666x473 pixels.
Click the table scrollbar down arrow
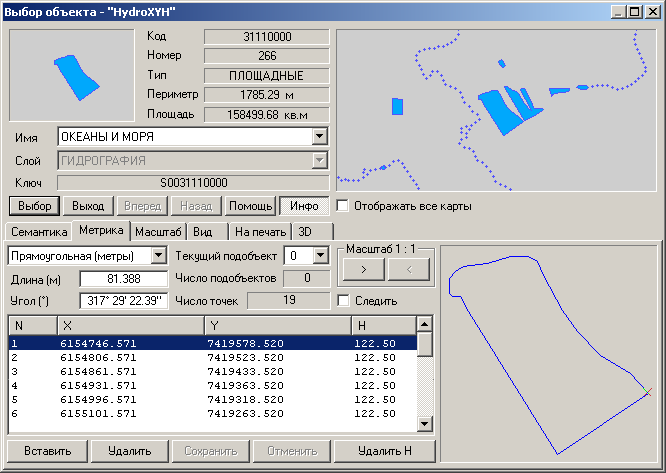[x=425, y=424]
